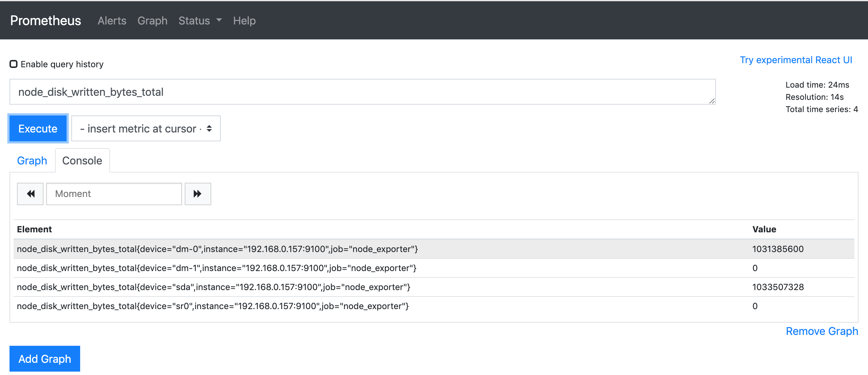Screen dimensions: 868x375
Task: Open the Help page
Action: pyautogui.click(x=244, y=20)
